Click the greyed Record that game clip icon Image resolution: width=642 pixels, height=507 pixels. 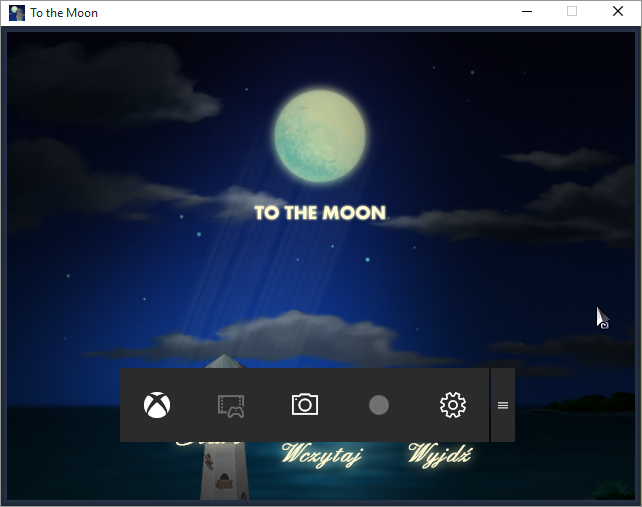tap(231, 406)
